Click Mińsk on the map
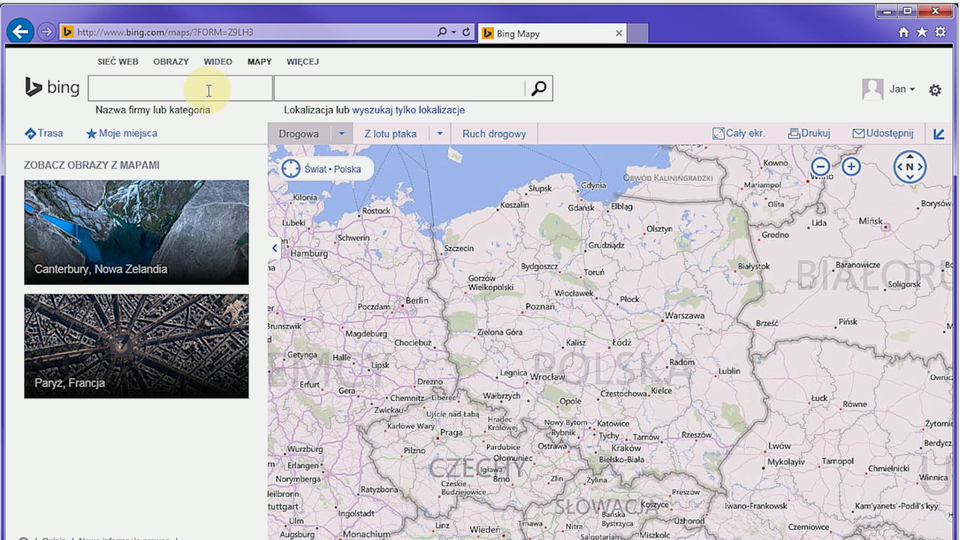This screenshot has height=540, width=960. click(x=871, y=221)
